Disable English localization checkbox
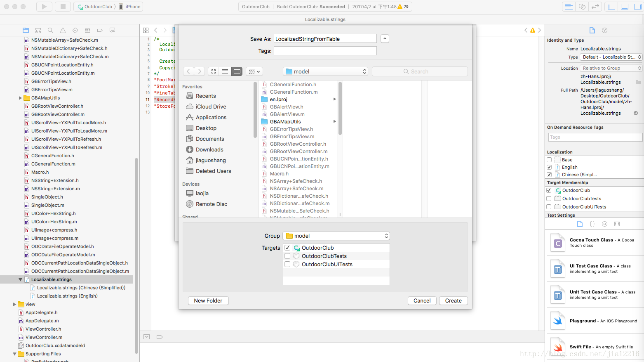This screenshot has height=362, width=644. coord(549,167)
